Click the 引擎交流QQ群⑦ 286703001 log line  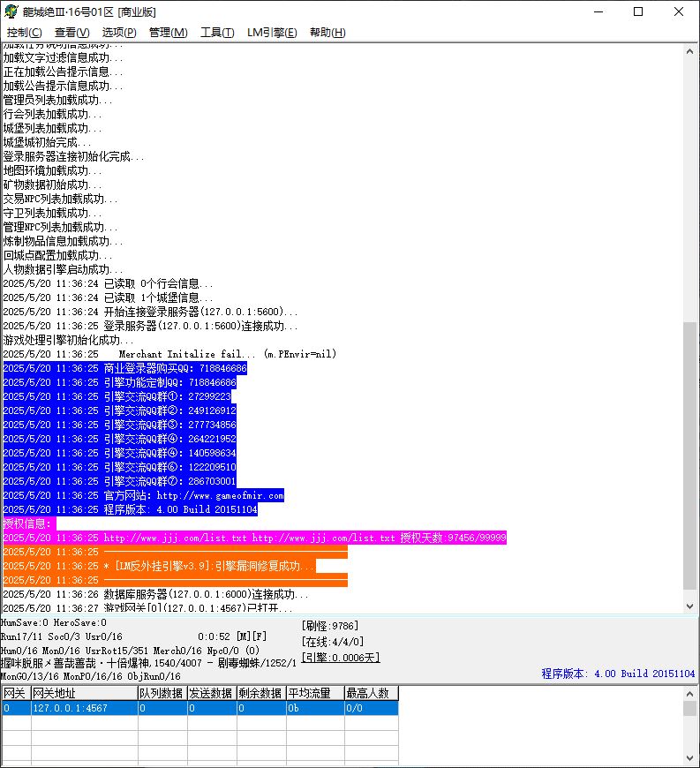(x=119, y=481)
